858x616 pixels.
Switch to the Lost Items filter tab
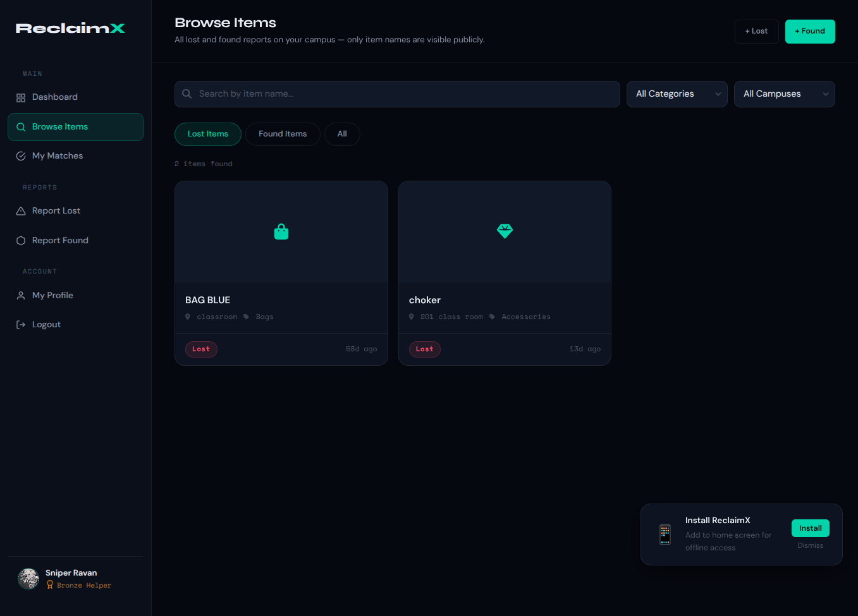click(208, 134)
